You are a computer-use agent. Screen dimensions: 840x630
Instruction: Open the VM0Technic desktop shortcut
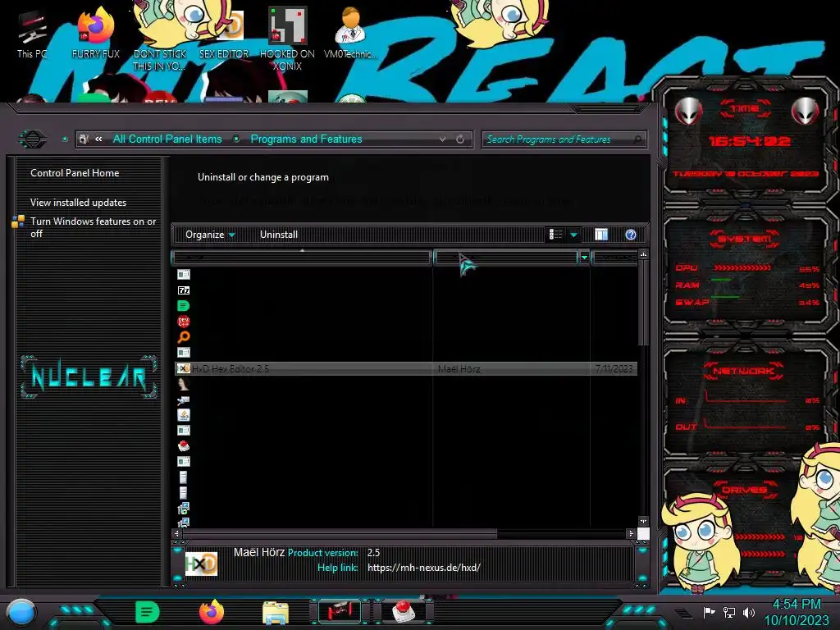pyautogui.click(x=350, y=33)
